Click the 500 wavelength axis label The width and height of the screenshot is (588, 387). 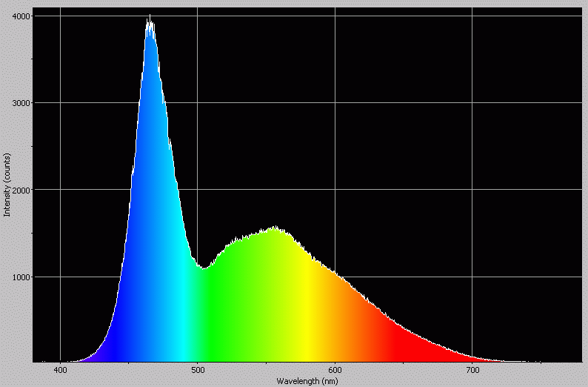(x=198, y=371)
